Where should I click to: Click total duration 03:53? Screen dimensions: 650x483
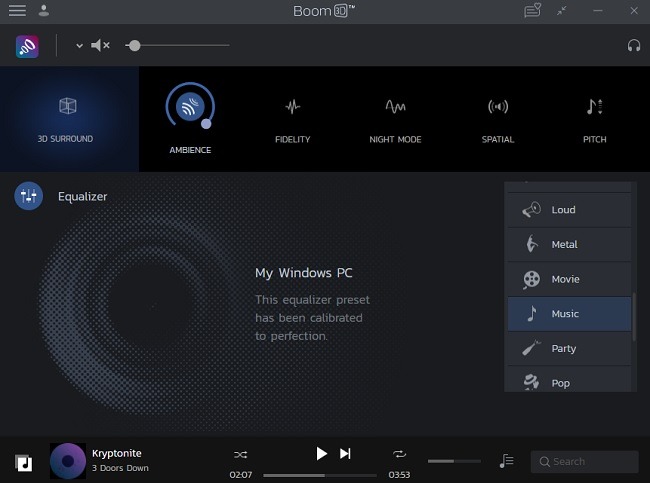tap(399, 475)
